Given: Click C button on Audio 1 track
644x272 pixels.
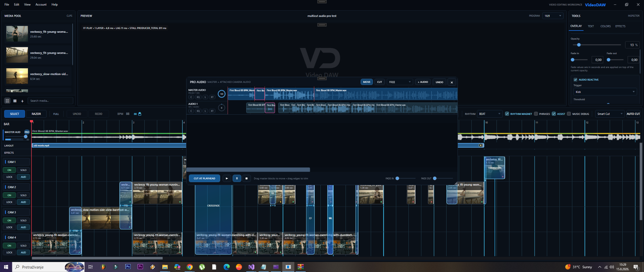Looking at the screenshot, I should point(191,111).
